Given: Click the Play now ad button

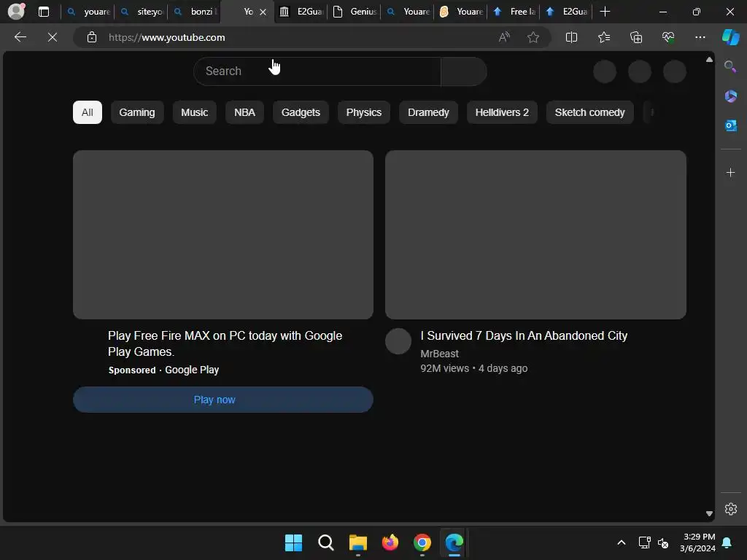Looking at the screenshot, I should click(x=223, y=400).
